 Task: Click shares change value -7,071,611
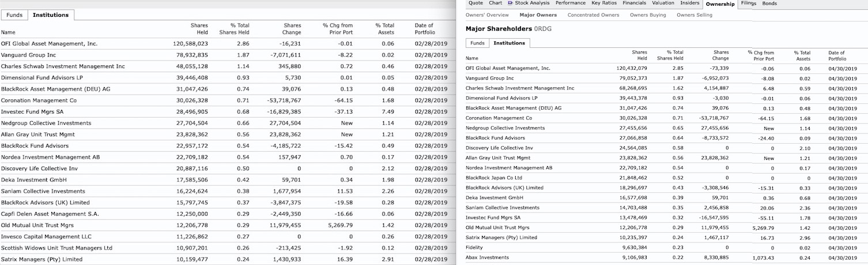click(x=285, y=55)
